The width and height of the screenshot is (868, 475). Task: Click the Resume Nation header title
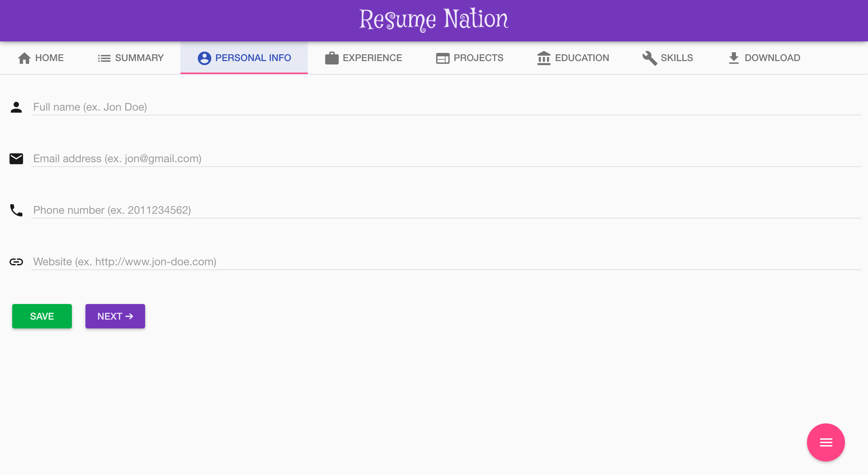[434, 20]
